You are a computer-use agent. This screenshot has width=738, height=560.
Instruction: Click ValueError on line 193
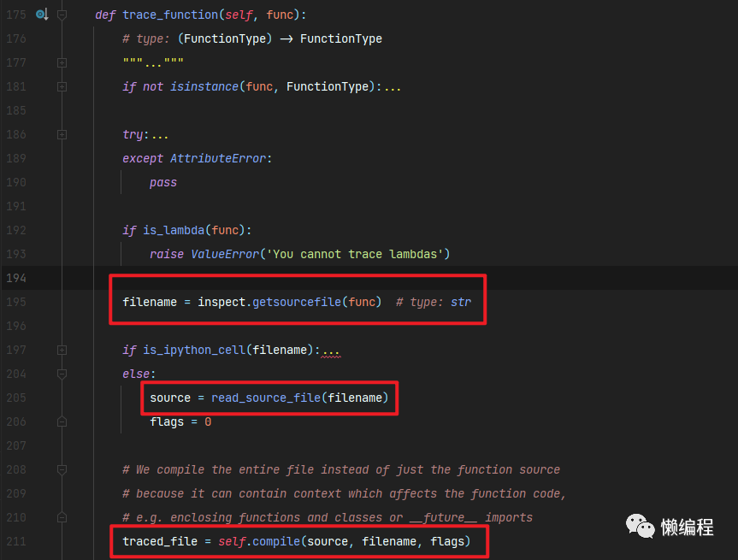pos(225,255)
